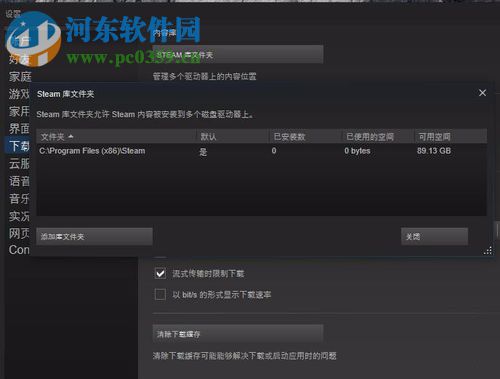The width and height of the screenshot is (500, 379).
Task: Open the 语音 settings category
Action: point(19,181)
